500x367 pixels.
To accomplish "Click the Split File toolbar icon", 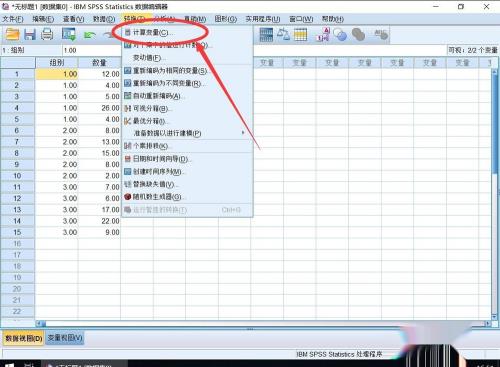I will pos(266,35).
